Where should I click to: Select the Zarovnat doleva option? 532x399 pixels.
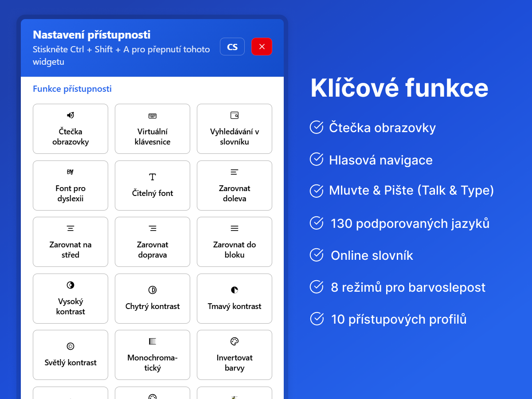tap(235, 185)
